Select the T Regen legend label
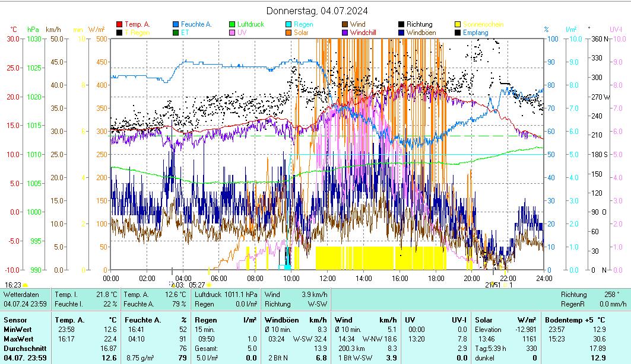Image resolution: width=631 pixels, height=364 pixels. [137, 33]
